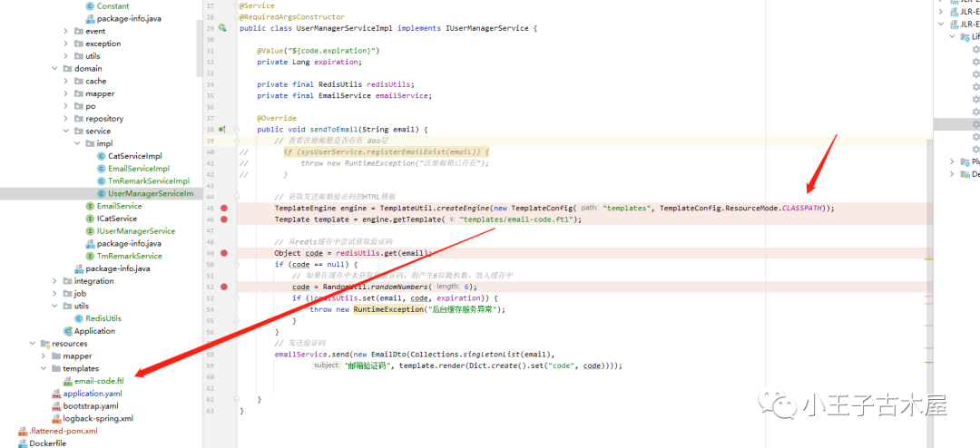The height and width of the screenshot is (448, 980).
Task: Click the application.yaml file icon
Action: pyautogui.click(x=55, y=394)
